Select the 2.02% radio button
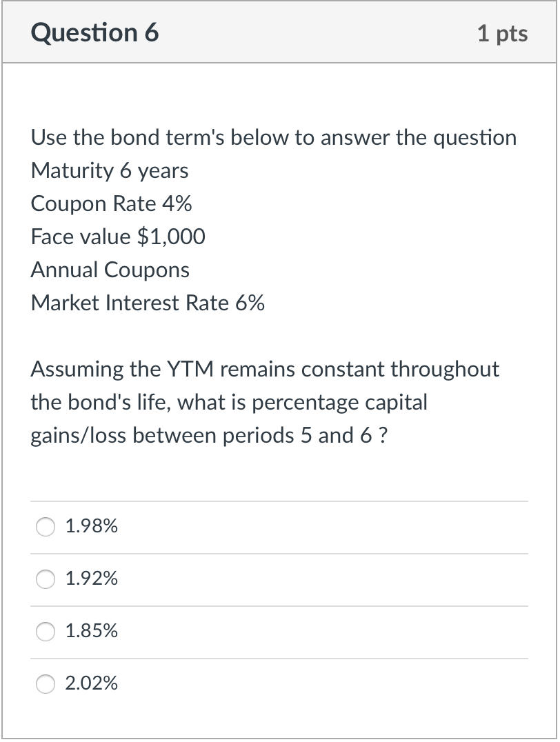The height and width of the screenshot is (742, 560). click(45, 684)
